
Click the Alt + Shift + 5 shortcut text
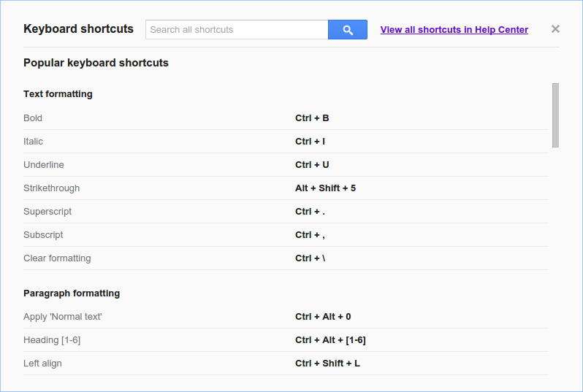(325, 188)
